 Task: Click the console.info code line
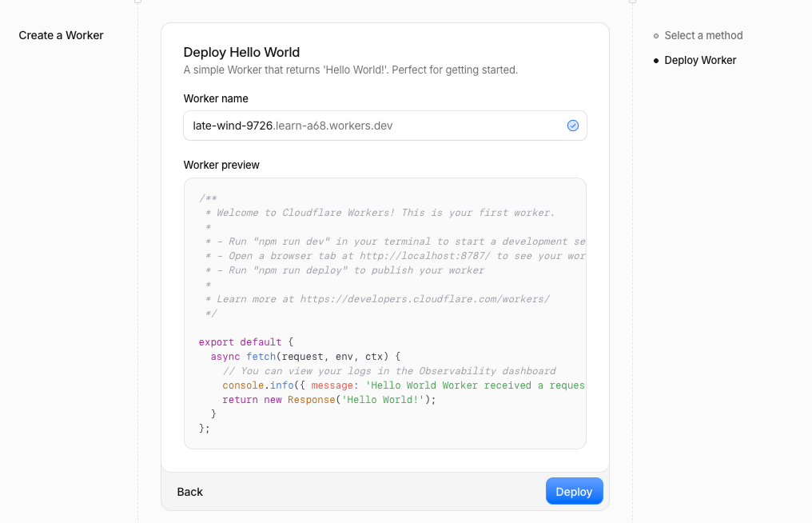tap(404, 385)
